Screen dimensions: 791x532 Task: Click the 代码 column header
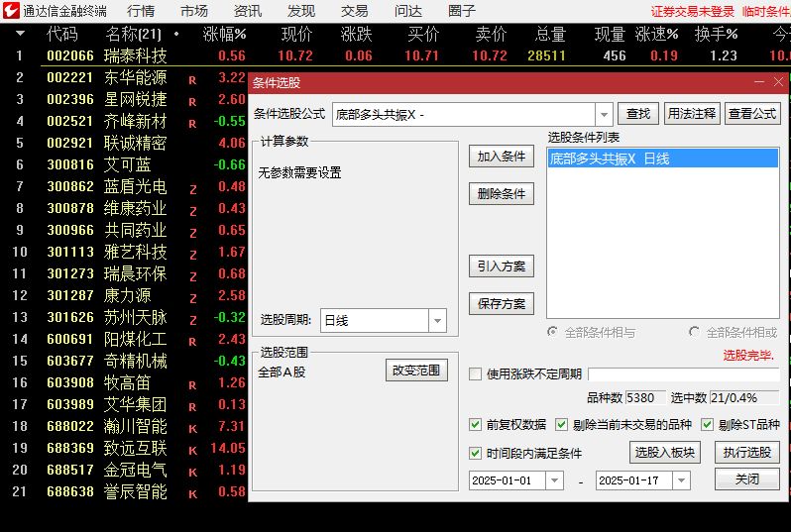62,35
